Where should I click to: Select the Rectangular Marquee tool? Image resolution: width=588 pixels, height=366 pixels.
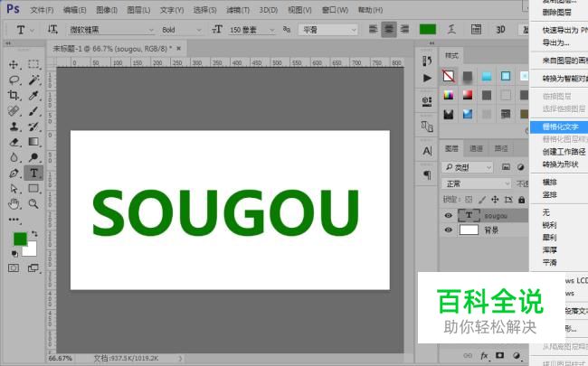(x=33, y=64)
